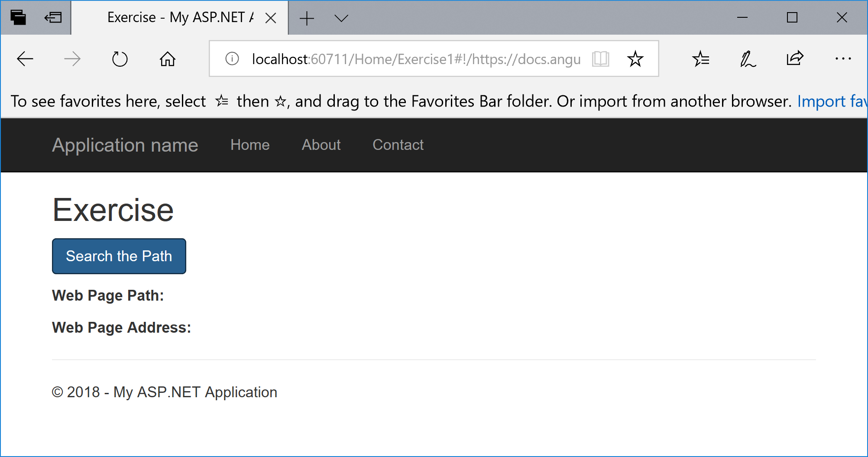Set these tabs aside icon

click(x=53, y=18)
